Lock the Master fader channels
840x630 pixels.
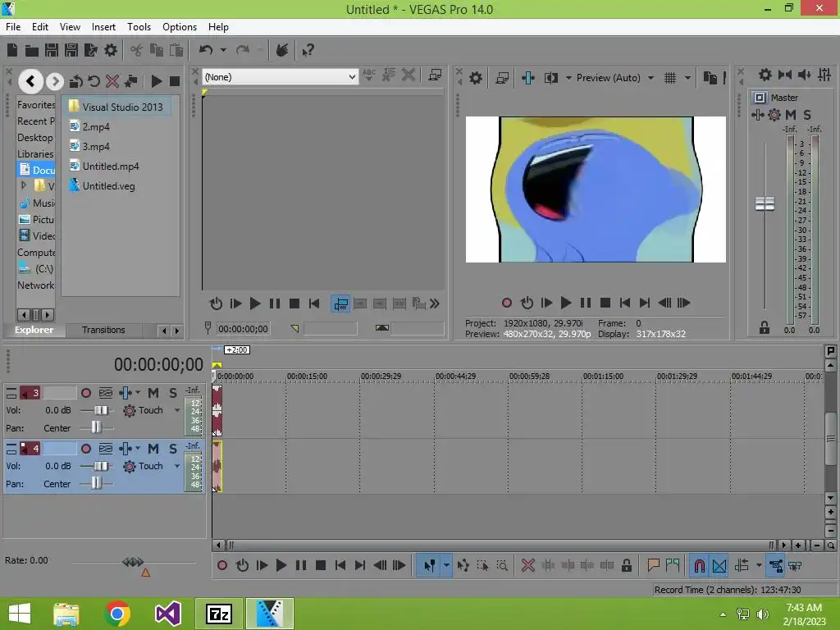765,328
